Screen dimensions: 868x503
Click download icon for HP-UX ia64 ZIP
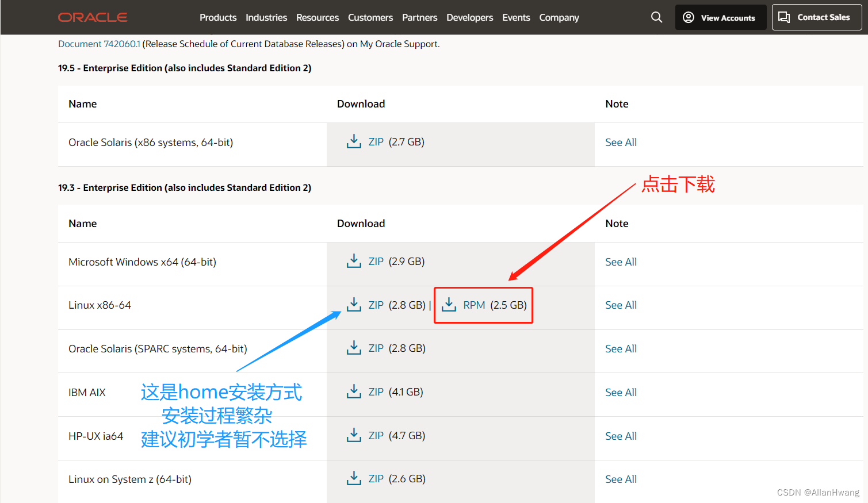(354, 435)
